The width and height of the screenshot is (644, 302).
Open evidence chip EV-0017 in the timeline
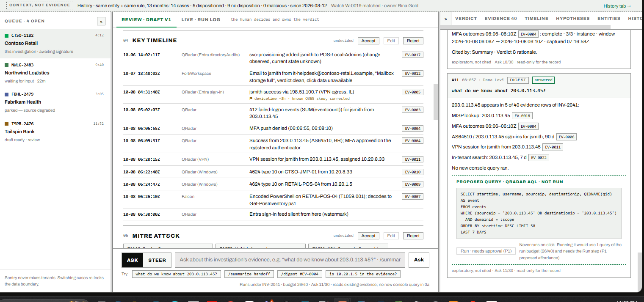click(x=412, y=55)
